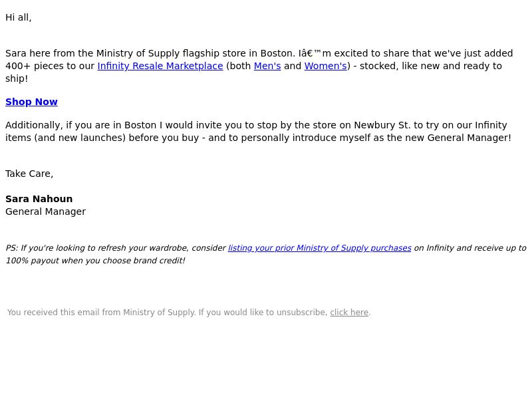Click 'You received this email' footer text
Image resolution: width=532 pixels, height=399 pixels.
pyautogui.click(x=54, y=312)
